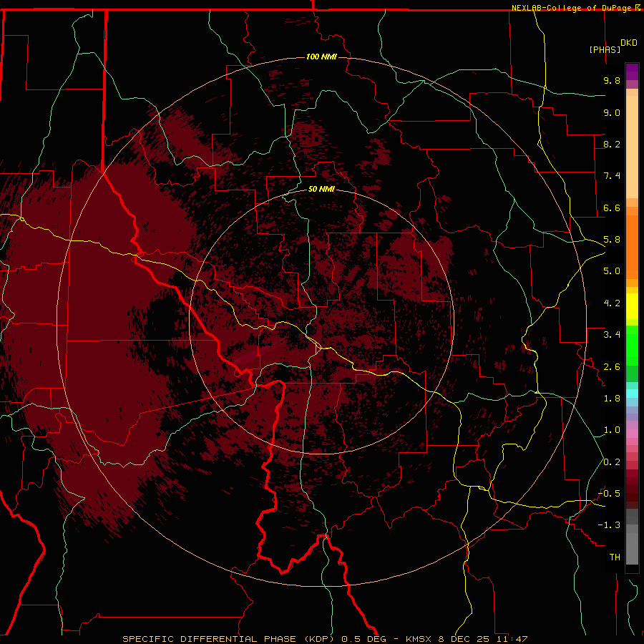Select the 50 NMI range ring label
This screenshot has width=644, height=644.
(321, 190)
